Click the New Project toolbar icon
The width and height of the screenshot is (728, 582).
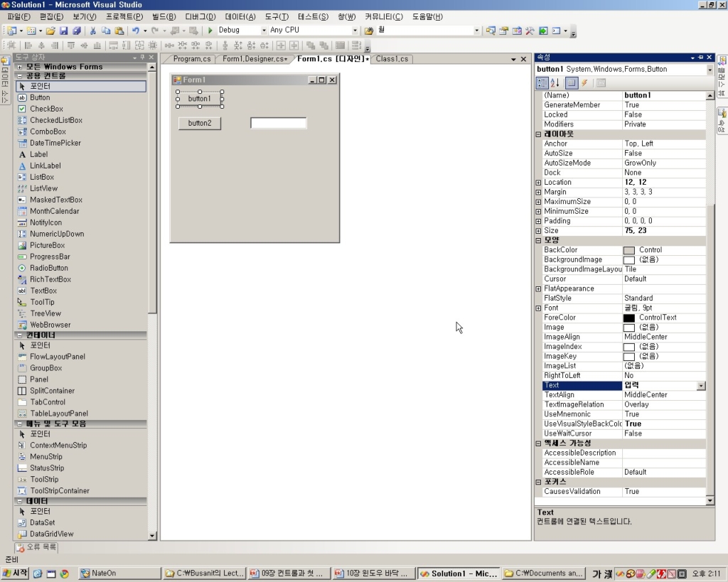12,31
